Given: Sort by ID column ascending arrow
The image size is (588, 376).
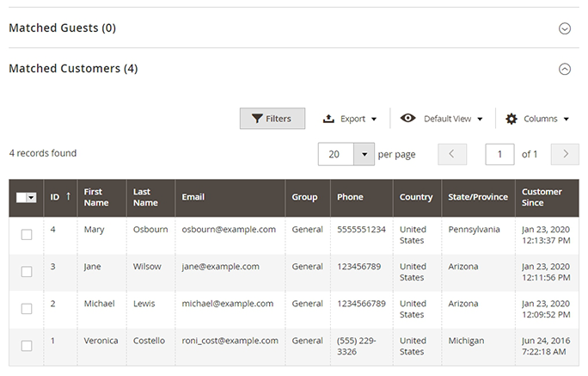Looking at the screenshot, I should pyautogui.click(x=68, y=197).
